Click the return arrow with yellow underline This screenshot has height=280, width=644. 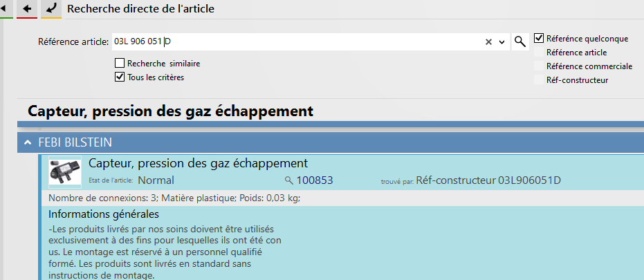click(51, 8)
